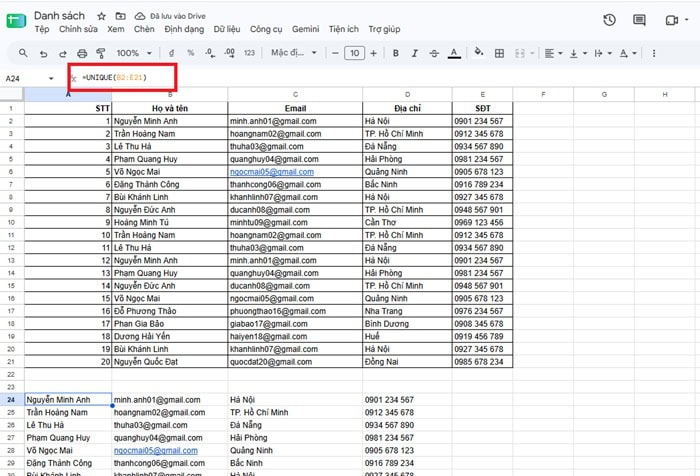Open ngocmai05@gmail.com link in row 6
700x476 pixels.
tap(272, 172)
